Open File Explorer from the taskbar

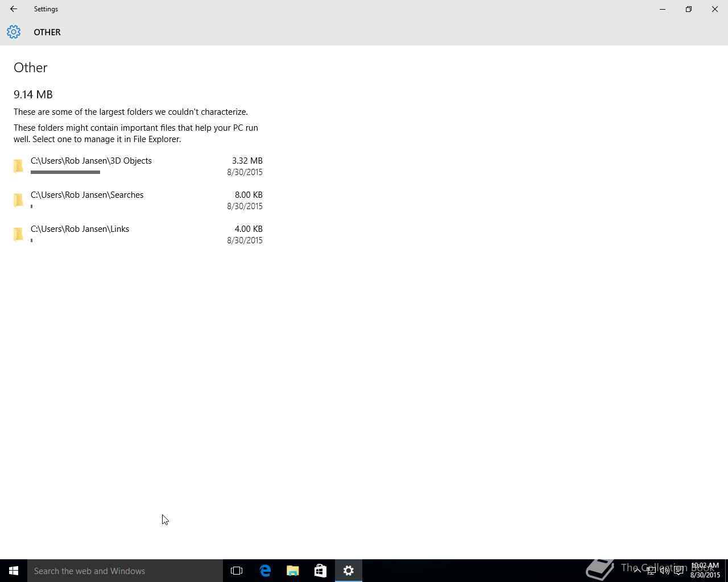[293, 571]
